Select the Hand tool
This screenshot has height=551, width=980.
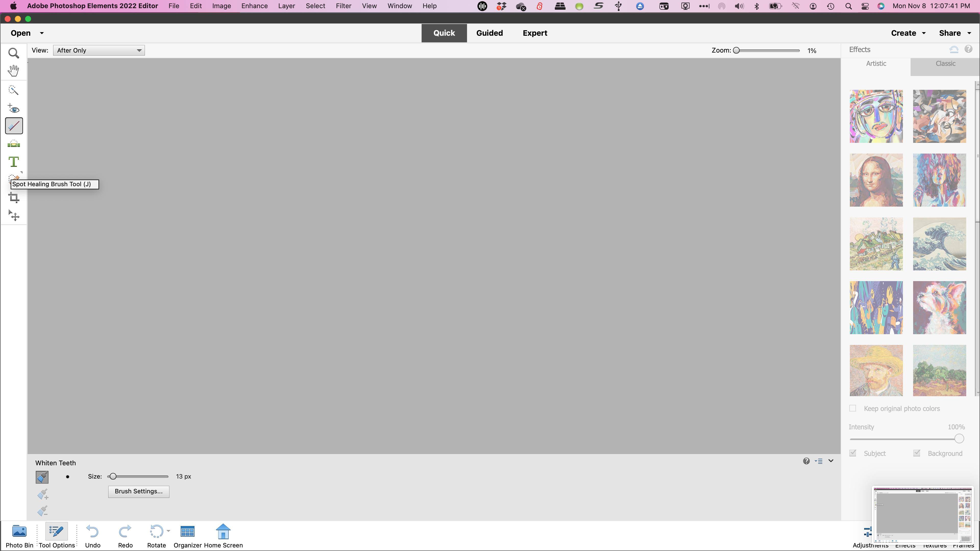[x=14, y=71]
